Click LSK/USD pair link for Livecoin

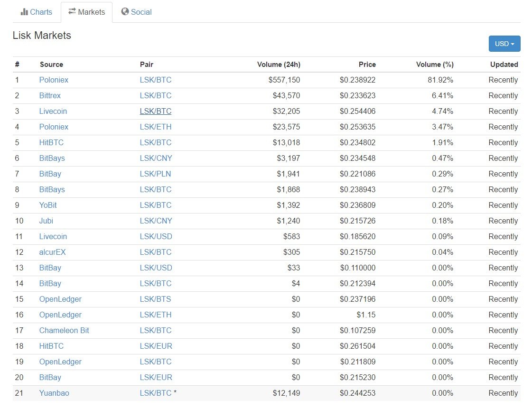(x=156, y=236)
